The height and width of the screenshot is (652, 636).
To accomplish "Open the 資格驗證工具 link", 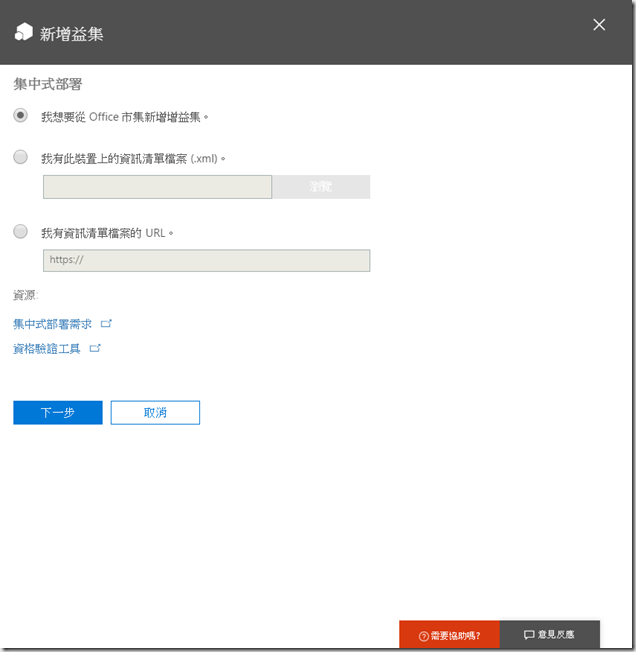I will (47, 349).
